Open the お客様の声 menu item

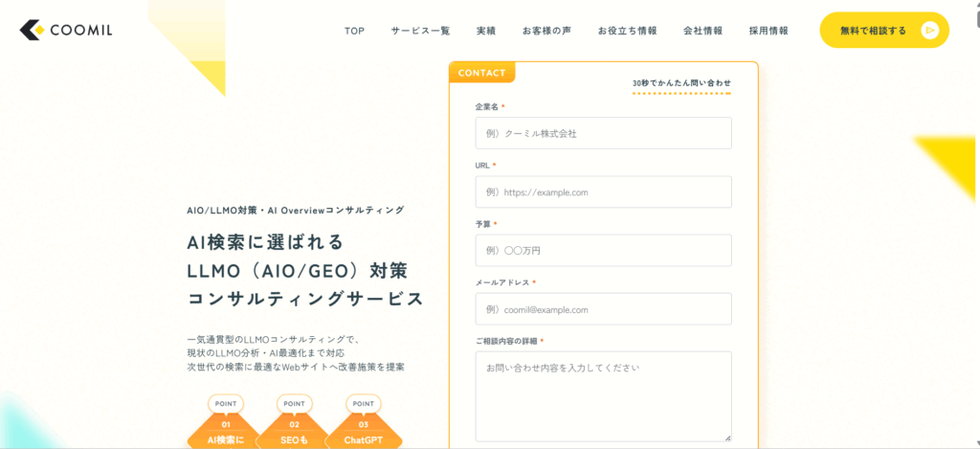click(x=546, y=31)
